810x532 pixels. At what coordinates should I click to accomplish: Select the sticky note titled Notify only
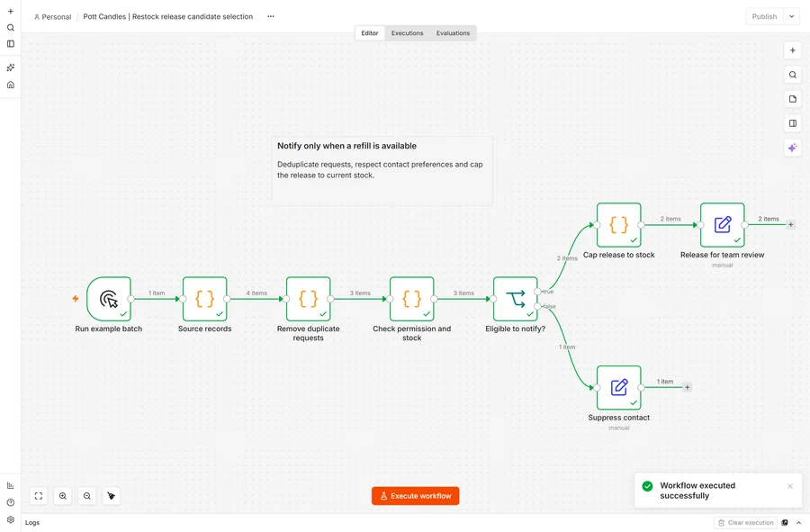pos(382,171)
